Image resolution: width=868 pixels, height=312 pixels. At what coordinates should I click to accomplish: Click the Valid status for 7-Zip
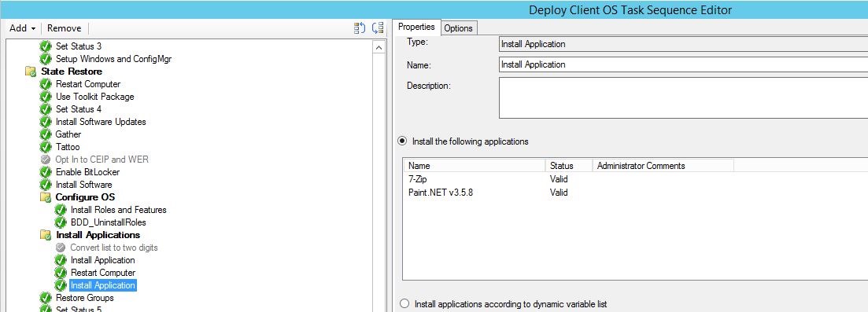point(559,179)
